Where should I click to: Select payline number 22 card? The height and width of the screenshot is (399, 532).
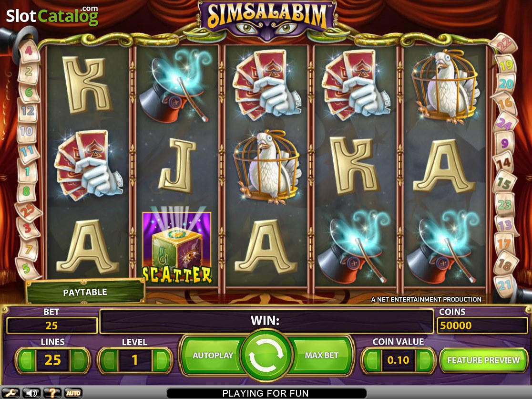coord(504,43)
